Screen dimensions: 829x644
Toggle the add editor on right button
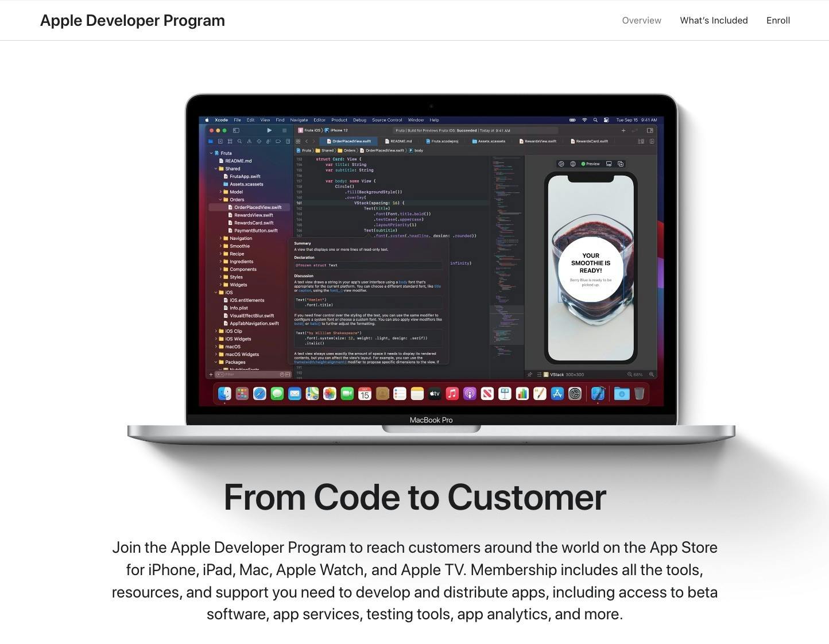pos(652,141)
